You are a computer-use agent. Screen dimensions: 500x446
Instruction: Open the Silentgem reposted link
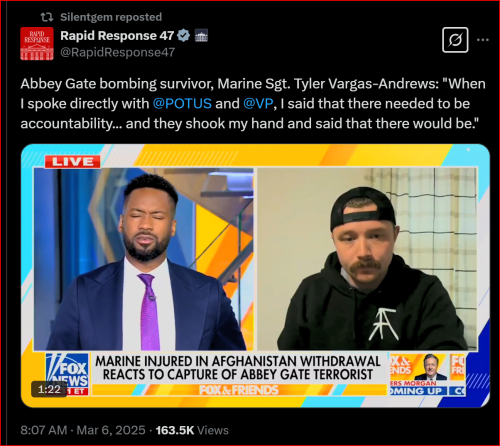coord(111,17)
